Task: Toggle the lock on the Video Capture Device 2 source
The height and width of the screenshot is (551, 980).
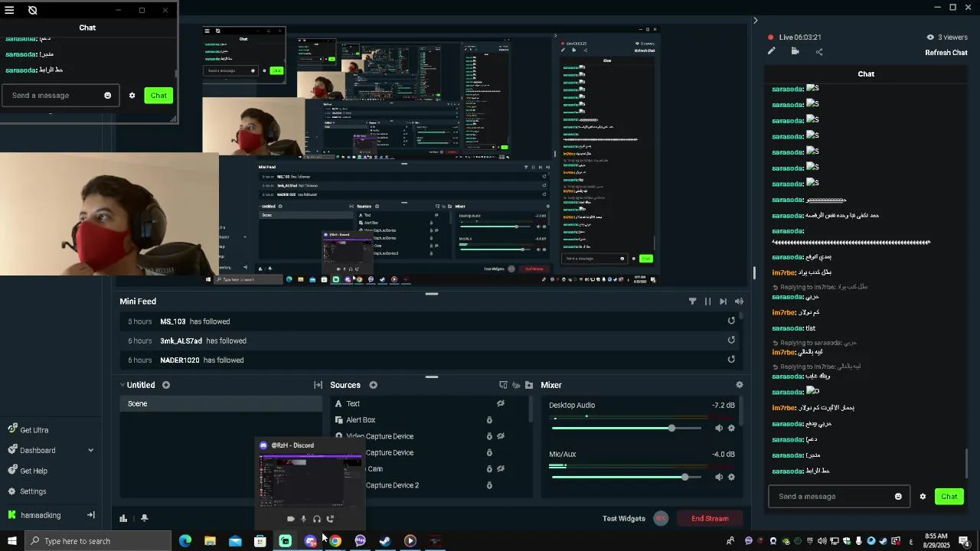Action: pyautogui.click(x=489, y=485)
